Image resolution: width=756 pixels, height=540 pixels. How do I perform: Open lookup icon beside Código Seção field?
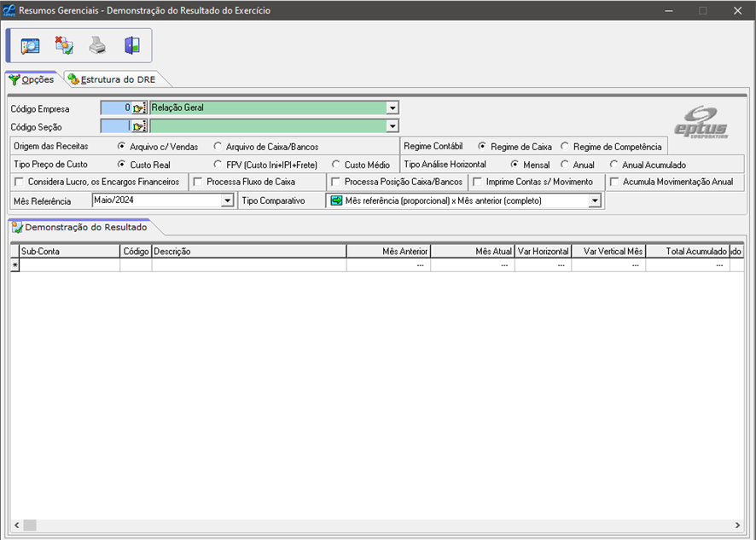pyautogui.click(x=139, y=126)
